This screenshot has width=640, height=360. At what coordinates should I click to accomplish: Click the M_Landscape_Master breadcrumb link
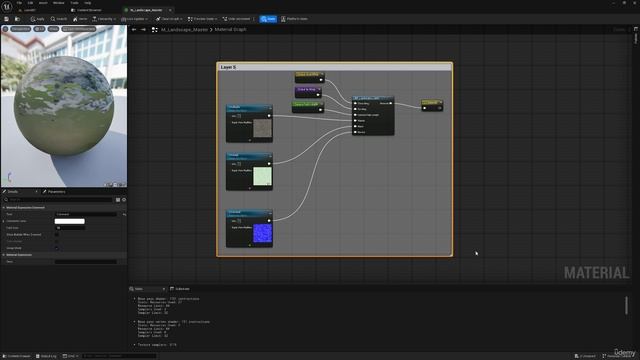[184, 29]
